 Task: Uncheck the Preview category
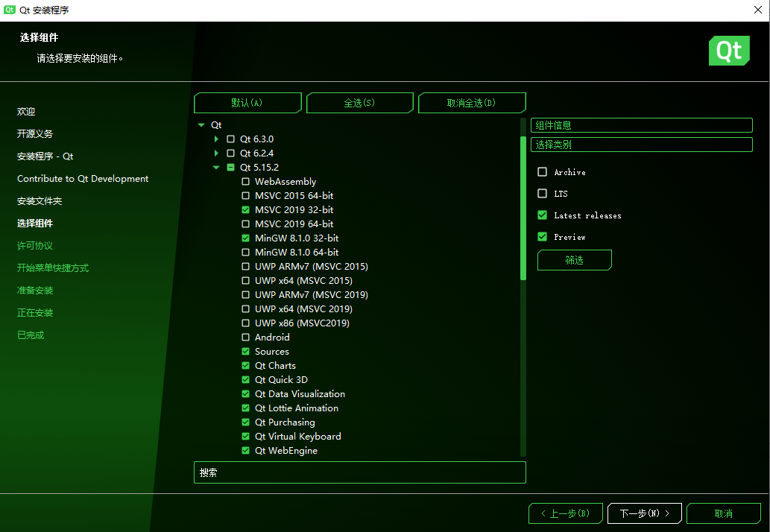542,236
